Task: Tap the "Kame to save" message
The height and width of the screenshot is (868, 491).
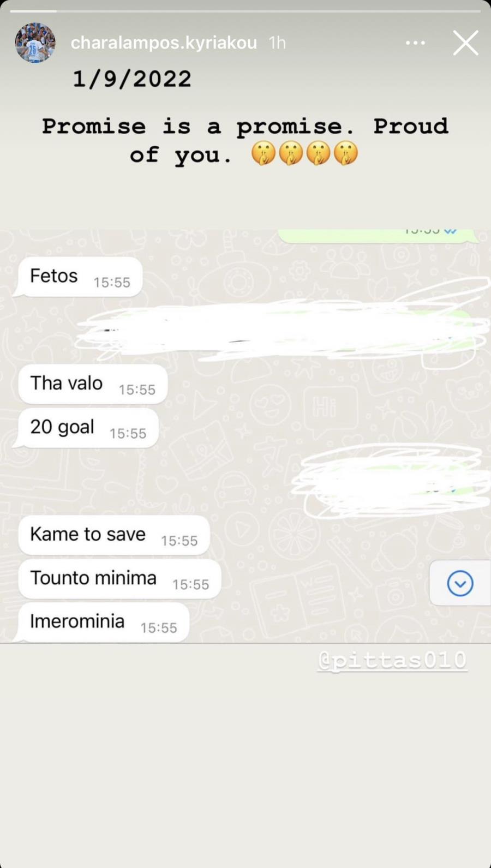Action: coord(114,535)
